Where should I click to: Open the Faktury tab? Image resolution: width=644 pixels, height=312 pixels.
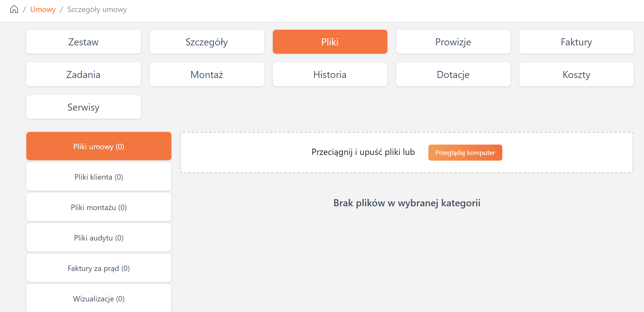pos(576,42)
